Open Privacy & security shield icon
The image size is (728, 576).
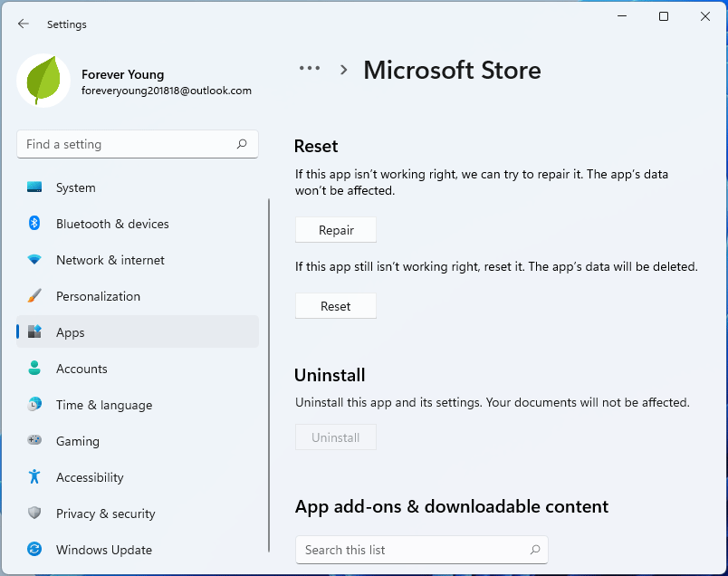pos(34,514)
